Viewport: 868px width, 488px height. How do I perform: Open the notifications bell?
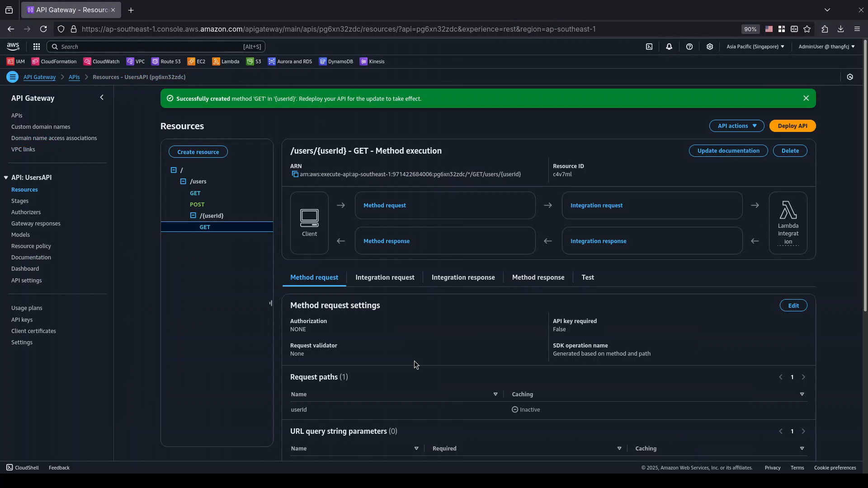pos(669,47)
